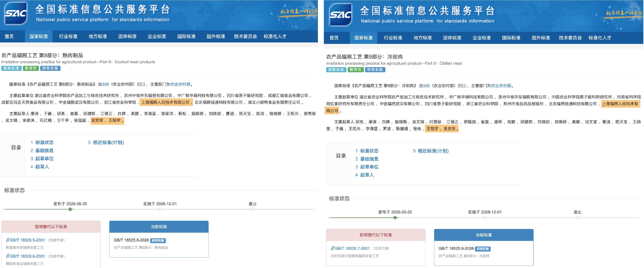Go to 行业标准 in the Part 8 page navbar
The height and width of the screenshot is (268, 644).
pos(68,36)
